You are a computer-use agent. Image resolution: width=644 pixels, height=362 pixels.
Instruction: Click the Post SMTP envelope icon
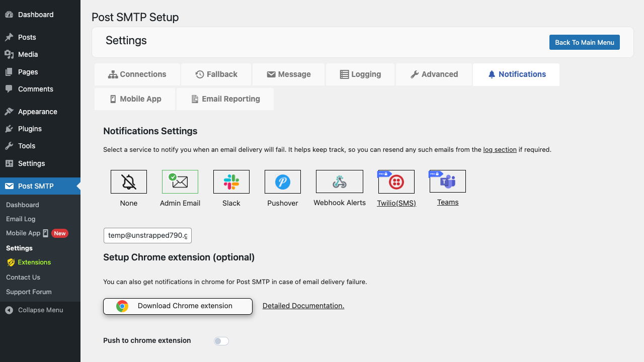click(9, 186)
